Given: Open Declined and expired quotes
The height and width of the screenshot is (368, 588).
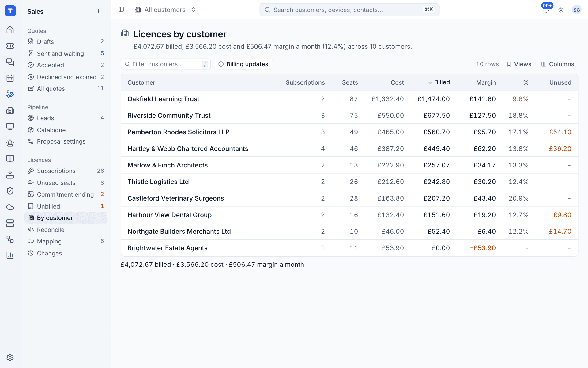Looking at the screenshot, I should [x=66, y=77].
